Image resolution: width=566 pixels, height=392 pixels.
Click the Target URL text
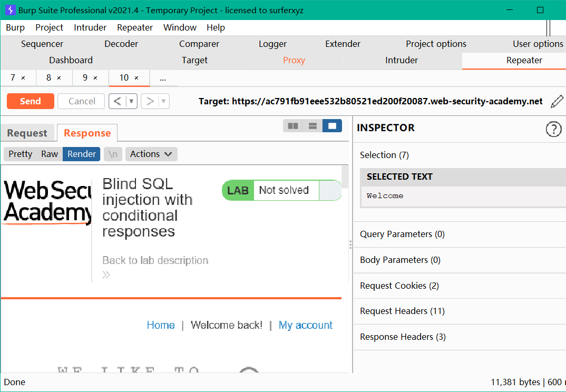[370, 102]
